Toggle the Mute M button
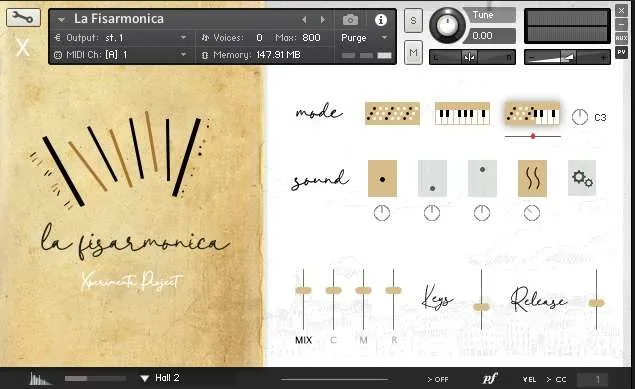Viewport: 635px width, 389px height. coord(413,52)
